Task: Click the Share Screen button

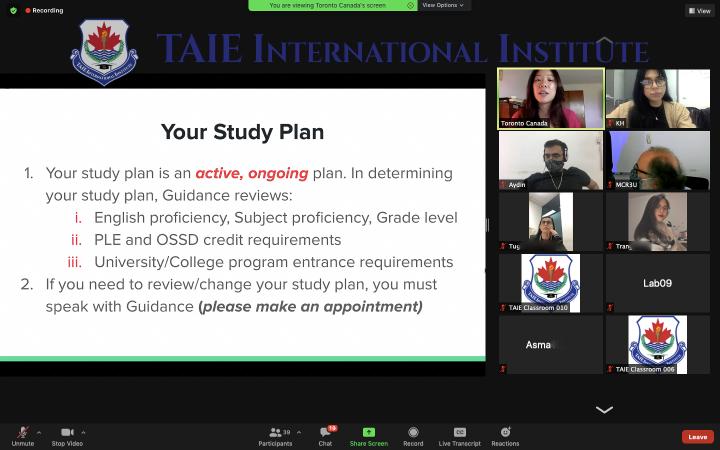Action: coord(369,436)
